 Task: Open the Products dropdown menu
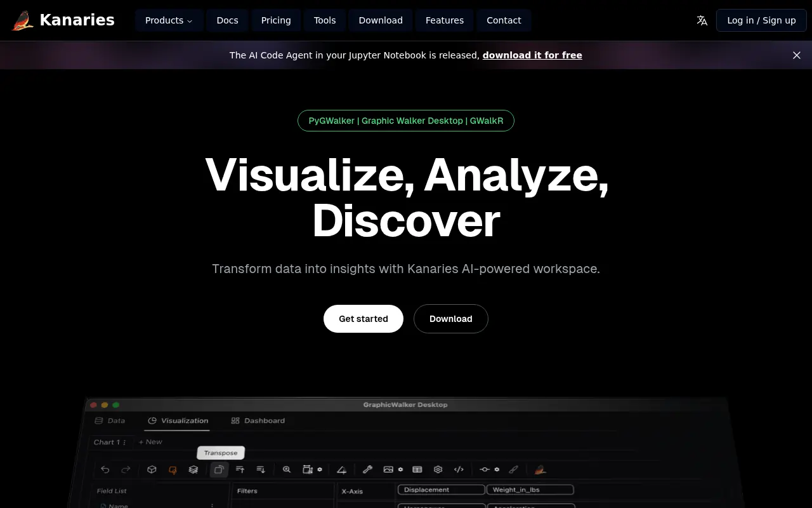tap(169, 20)
